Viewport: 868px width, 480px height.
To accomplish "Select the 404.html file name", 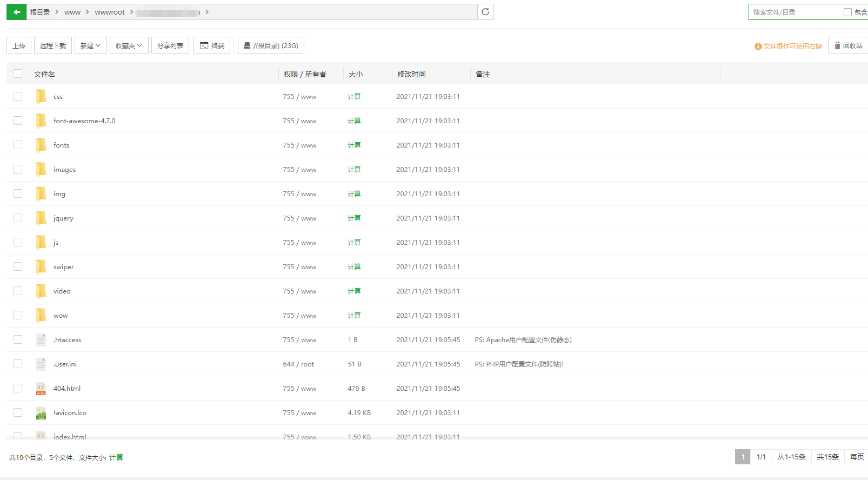I will [x=67, y=388].
